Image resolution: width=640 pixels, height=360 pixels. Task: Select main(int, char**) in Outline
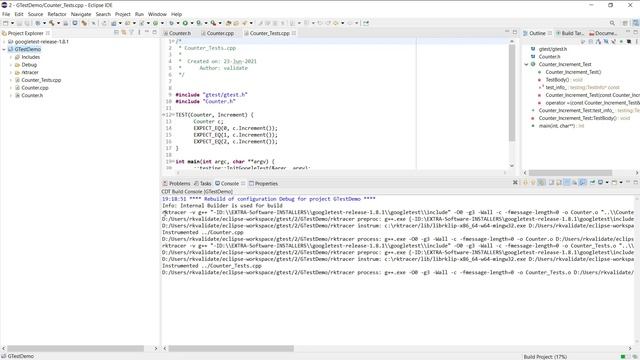(557, 126)
